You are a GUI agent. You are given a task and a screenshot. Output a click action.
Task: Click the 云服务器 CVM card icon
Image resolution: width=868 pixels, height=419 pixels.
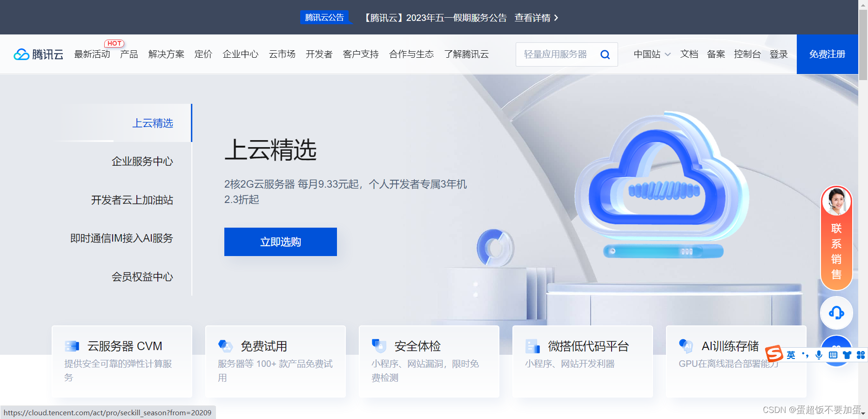point(72,346)
